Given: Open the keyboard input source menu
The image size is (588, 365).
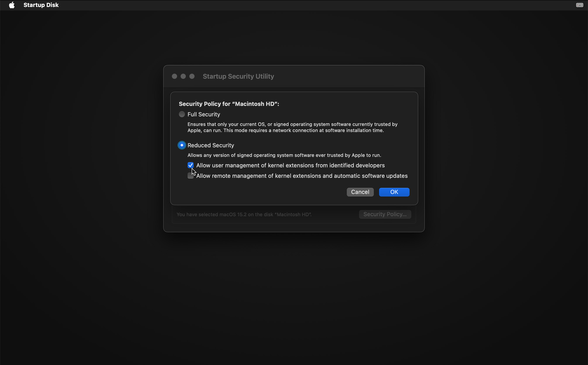Looking at the screenshot, I should (579, 5).
